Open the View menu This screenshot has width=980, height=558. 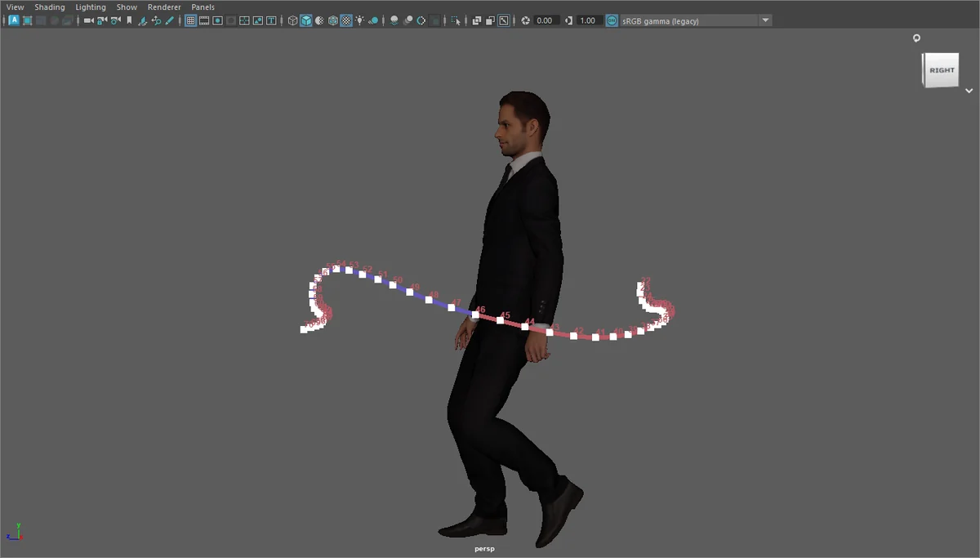(x=16, y=7)
